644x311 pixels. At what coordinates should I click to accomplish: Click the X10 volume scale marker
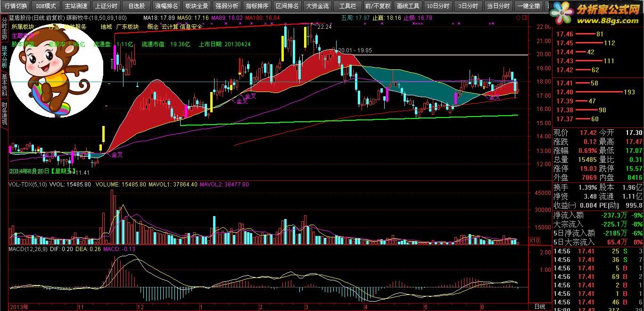tap(534, 241)
